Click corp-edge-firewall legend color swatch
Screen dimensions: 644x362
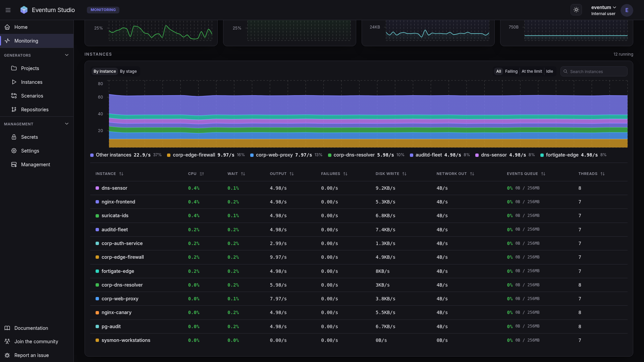click(x=169, y=155)
